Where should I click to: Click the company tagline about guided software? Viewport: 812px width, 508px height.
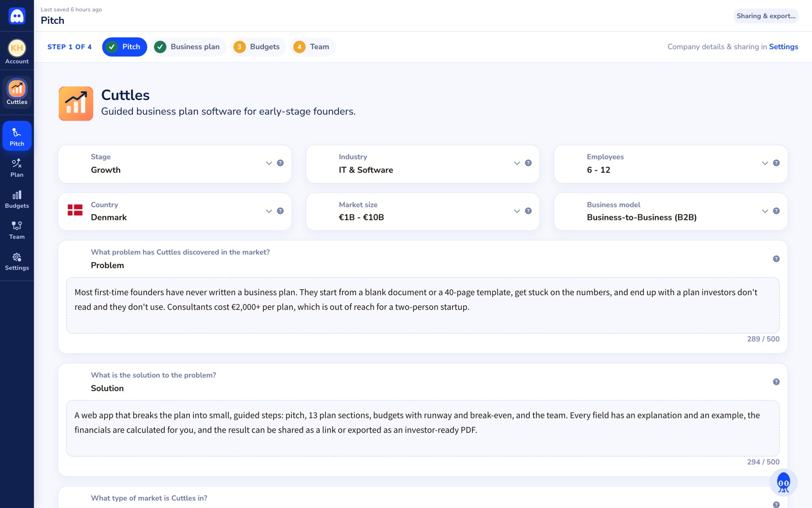pyautogui.click(x=228, y=111)
